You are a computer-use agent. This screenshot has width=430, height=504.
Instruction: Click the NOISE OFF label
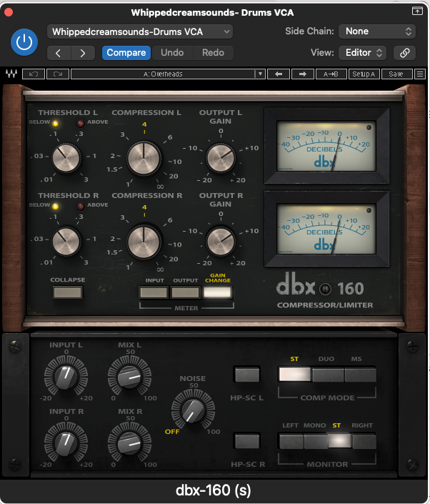(172, 432)
